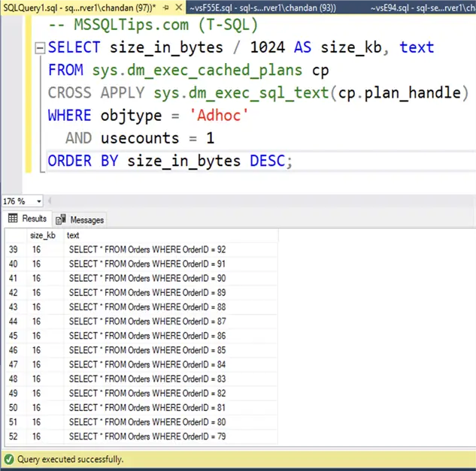The height and width of the screenshot is (471, 476).
Task: Open the Results tab
Action: point(27,219)
